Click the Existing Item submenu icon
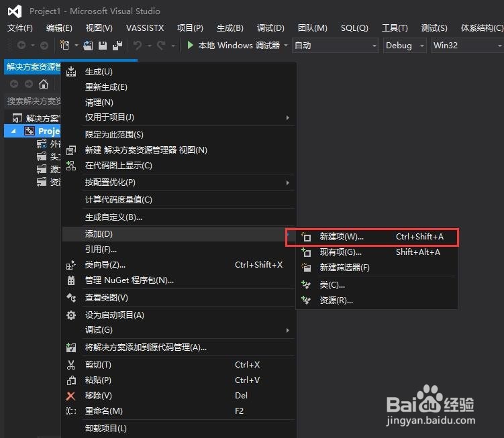 click(306, 252)
